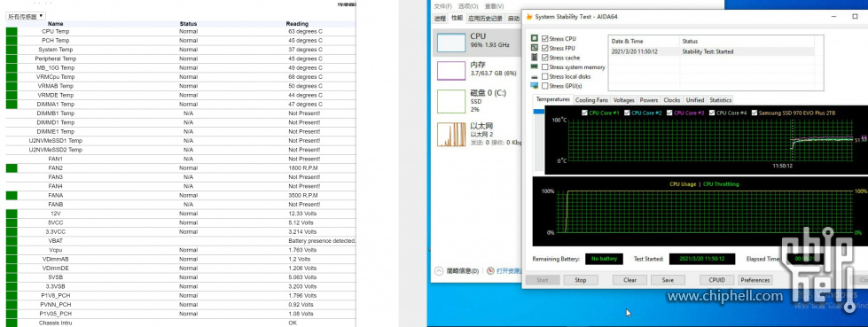The width and height of the screenshot is (868, 327).
Task: Select the 磁盘 0 (C:) graph thumbnail
Action: point(451,101)
